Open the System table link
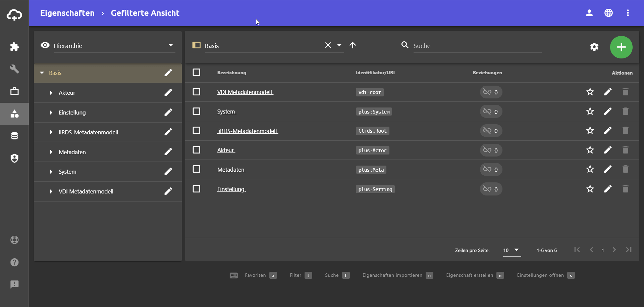The image size is (644, 307). [227, 112]
